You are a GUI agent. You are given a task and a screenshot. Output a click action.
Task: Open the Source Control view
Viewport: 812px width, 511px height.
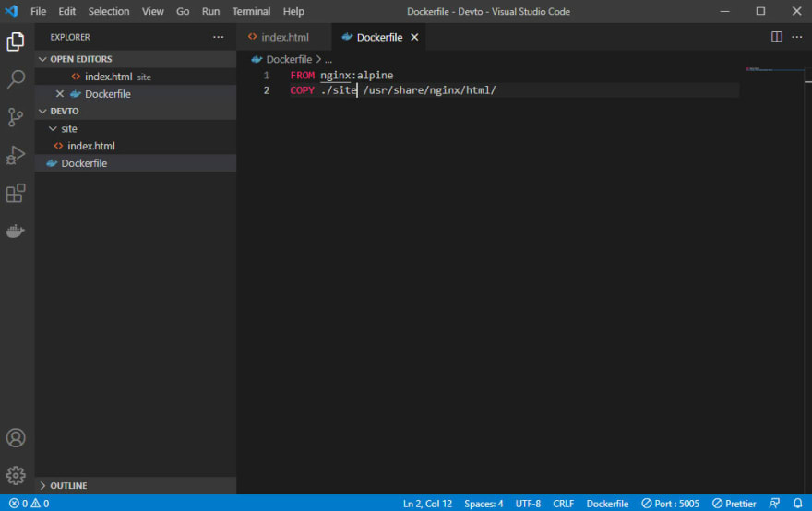16,117
